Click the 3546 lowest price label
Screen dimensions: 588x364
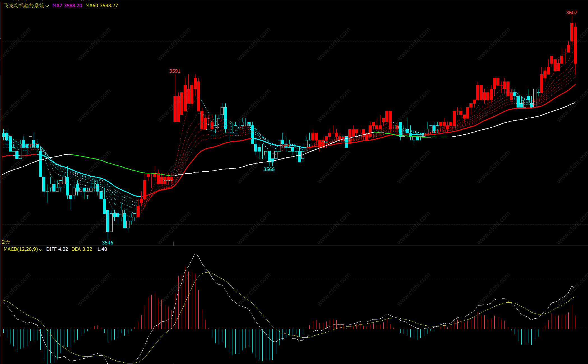[x=107, y=243]
